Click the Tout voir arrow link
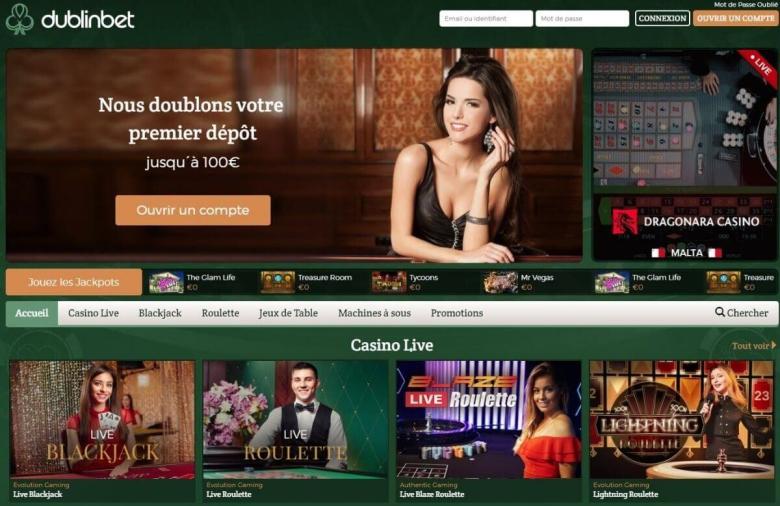 pos(753,345)
